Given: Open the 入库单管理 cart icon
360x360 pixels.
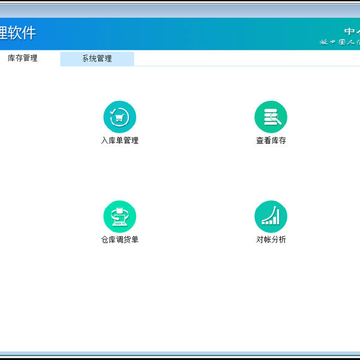Looking at the screenshot, I should (x=120, y=117).
